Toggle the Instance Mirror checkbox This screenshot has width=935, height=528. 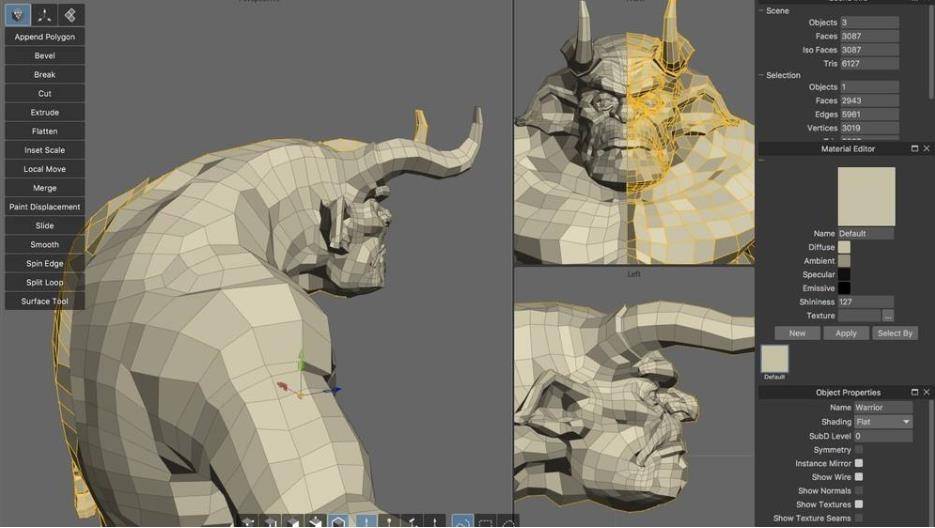click(859, 463)
